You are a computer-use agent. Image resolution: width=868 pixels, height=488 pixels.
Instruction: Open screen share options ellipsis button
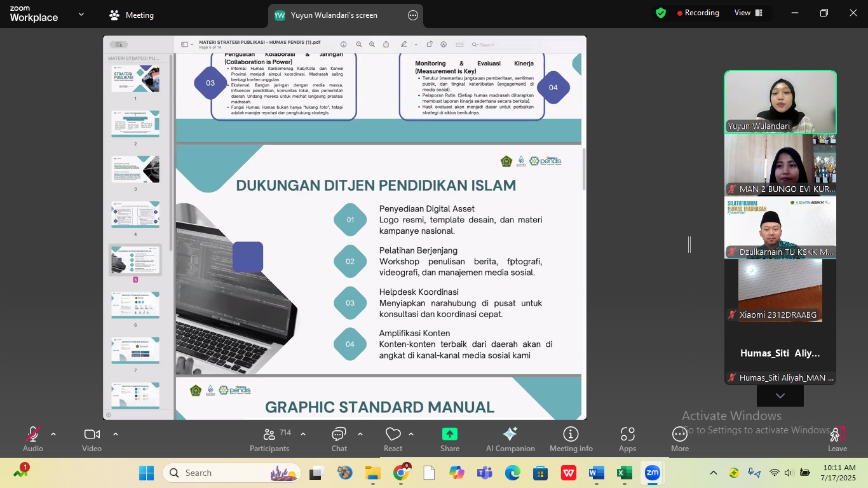[413, 15]
